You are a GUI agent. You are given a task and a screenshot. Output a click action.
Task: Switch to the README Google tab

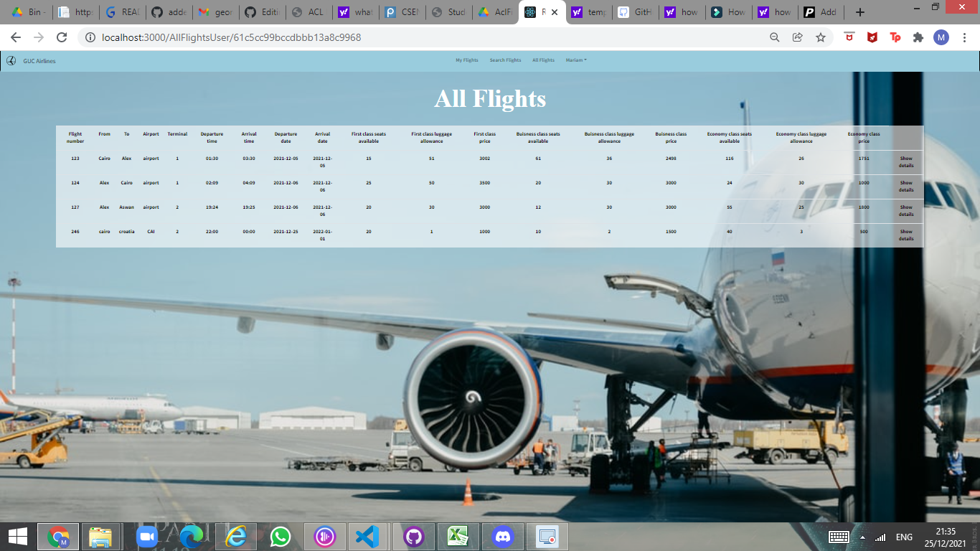121,12
